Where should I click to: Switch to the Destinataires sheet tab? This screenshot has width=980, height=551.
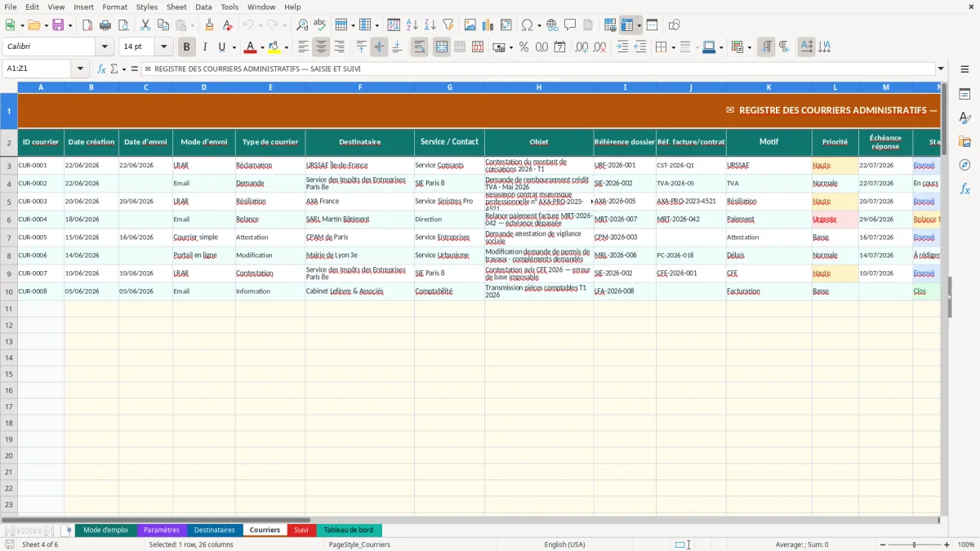point(214,530)
